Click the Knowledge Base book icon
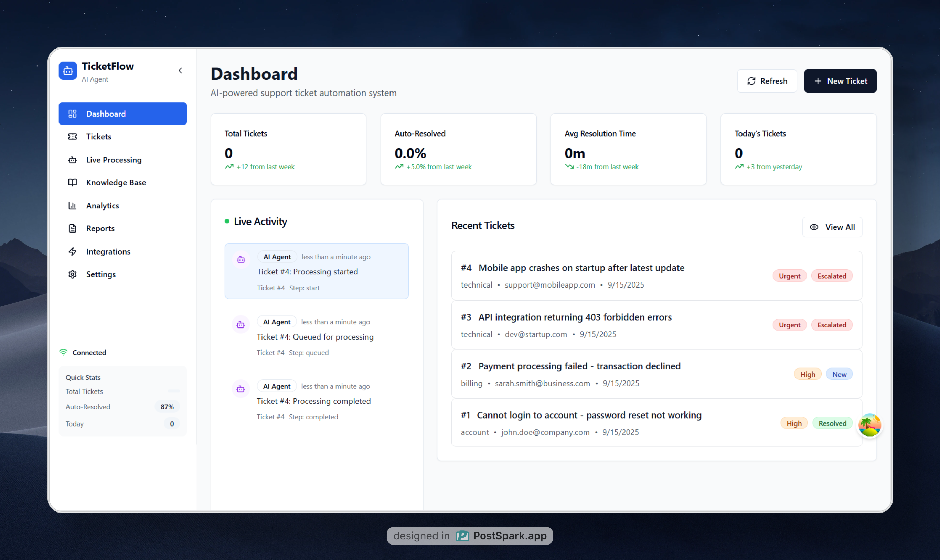Viewport: 940px width, 560px height. coord(73,183)
